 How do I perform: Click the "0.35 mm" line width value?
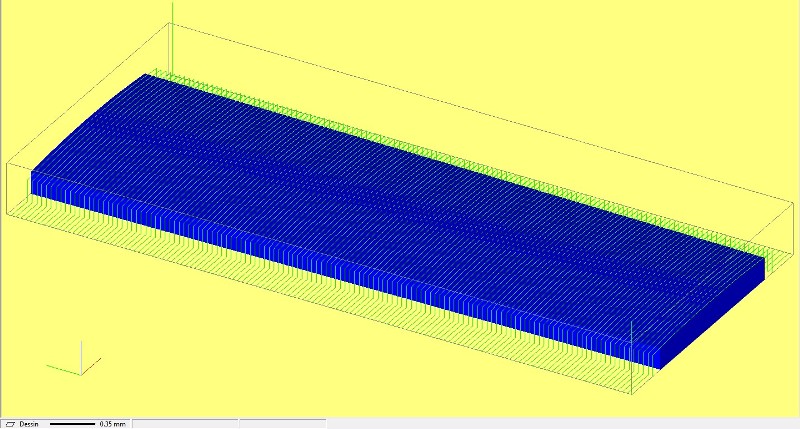point(113,424)
